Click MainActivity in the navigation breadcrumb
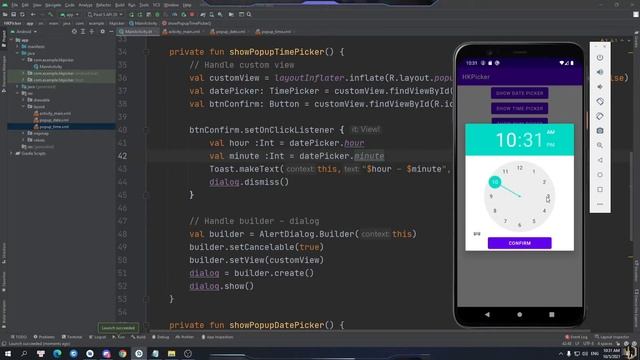Image resolution: width=640 pixels, height=360 pixels. [x=143, y=23]
